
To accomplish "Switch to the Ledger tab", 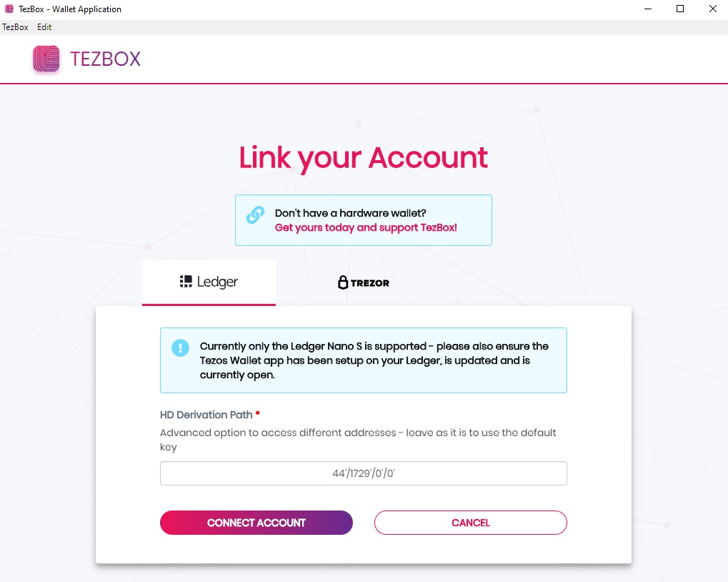I will (x=209, y=282).
